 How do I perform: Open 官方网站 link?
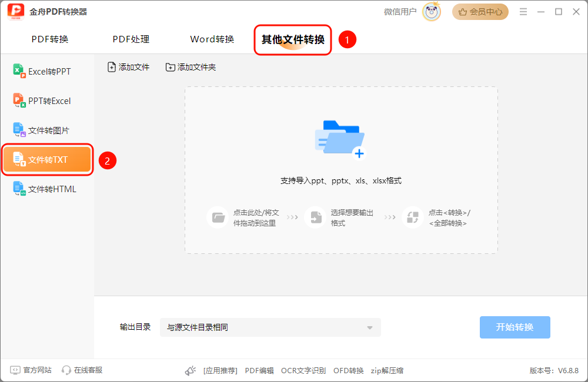click(x=31, y=370)
